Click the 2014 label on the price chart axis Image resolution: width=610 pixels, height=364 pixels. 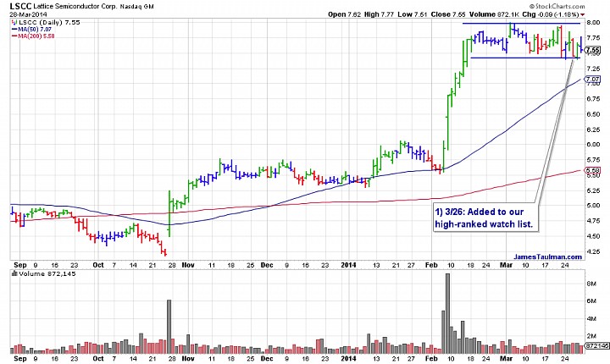tap(348, 265)
